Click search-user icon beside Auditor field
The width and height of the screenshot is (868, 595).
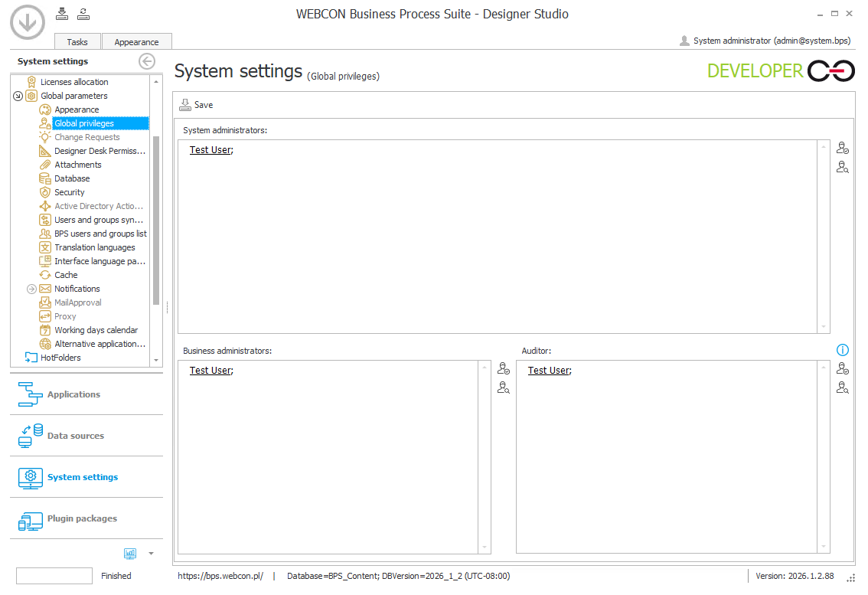tap(843, 387)
